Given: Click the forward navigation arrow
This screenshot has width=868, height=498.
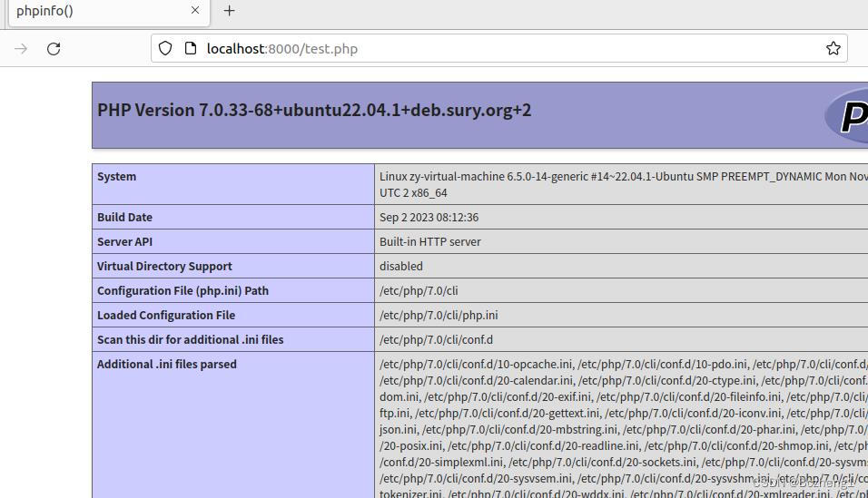Looking at the screenshot, I should click(21, 49).
